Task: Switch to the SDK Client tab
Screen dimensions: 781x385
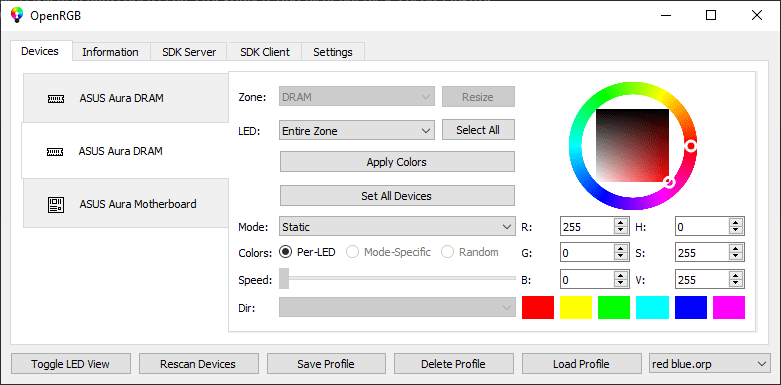Action: tap(265, 52)
